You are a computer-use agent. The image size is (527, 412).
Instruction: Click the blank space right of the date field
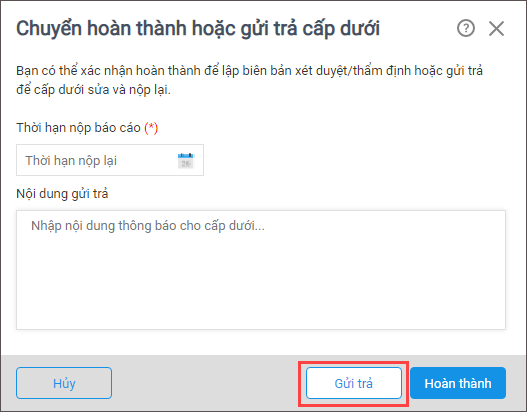[x=355, y=160]
